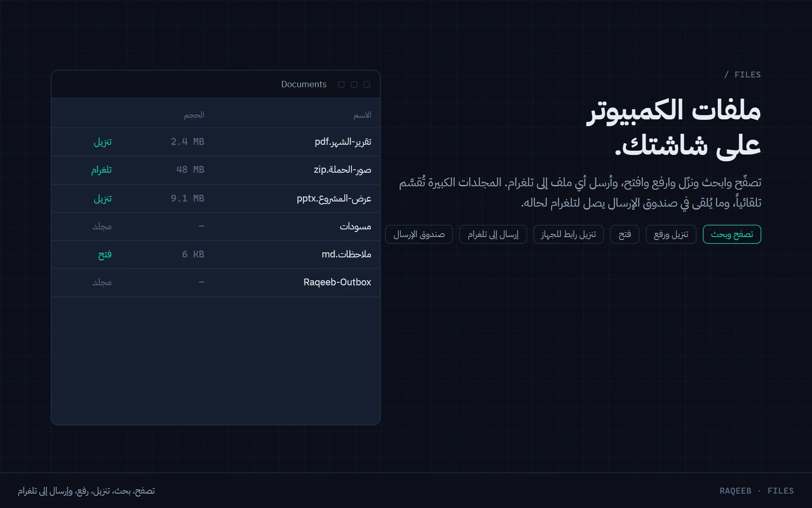The width and height of the screenshot is (812, 508).
Task: Click RAQEEB · FILES footer label
Action: point(757,491)
